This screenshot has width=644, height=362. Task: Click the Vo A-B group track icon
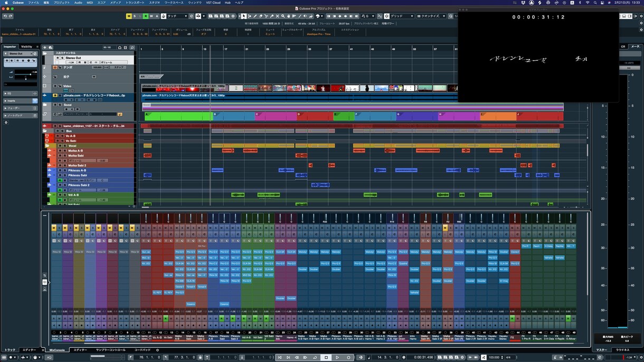point(47,136)
